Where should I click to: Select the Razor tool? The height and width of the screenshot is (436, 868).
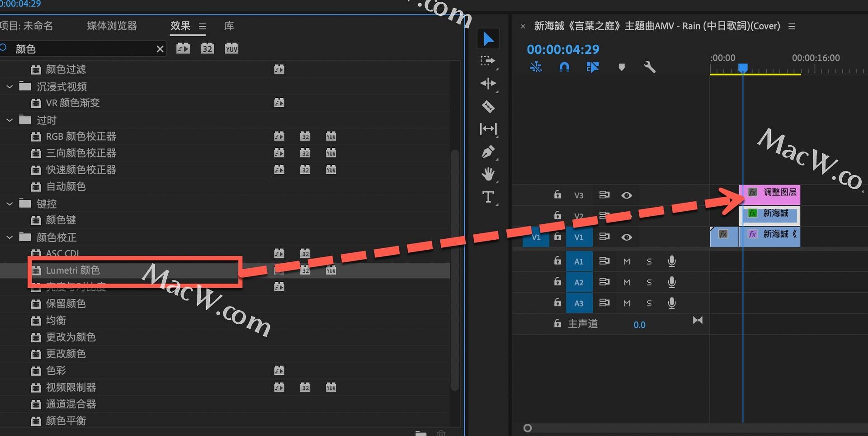(488, 107)
